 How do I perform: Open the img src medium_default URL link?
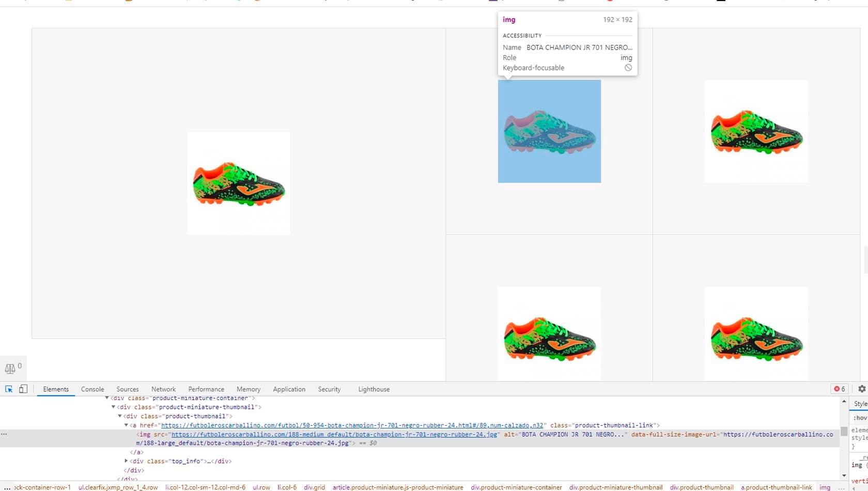click(334, 435)
